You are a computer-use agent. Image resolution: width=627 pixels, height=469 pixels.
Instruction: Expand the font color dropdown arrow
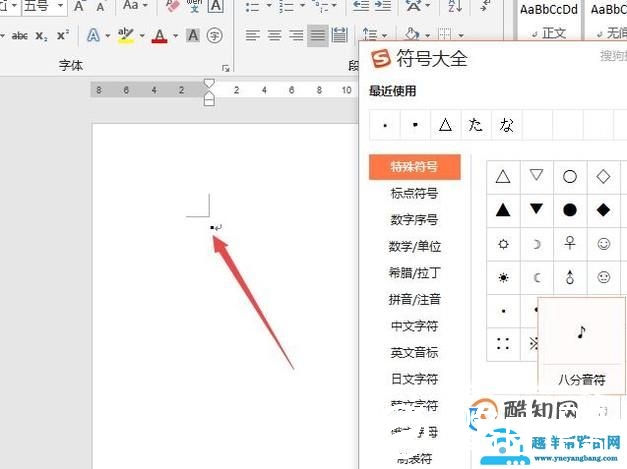click(176, 36)
